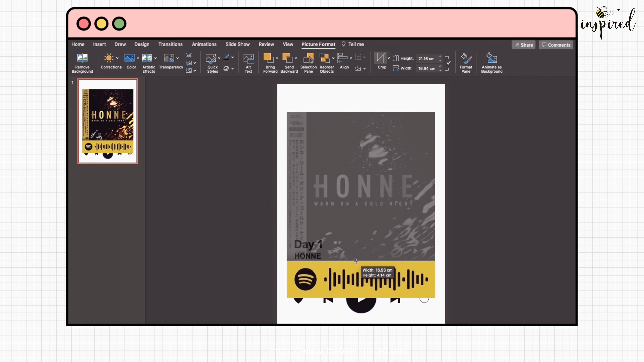
Task: Click the Bring Forward icon
Action: click(x=268, y=58)
